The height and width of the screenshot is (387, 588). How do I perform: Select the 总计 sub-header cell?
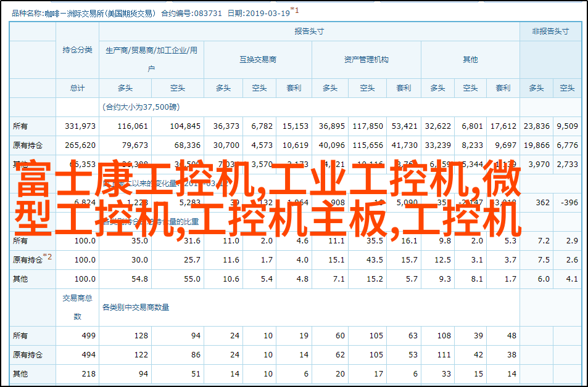[x=77, y=88]
